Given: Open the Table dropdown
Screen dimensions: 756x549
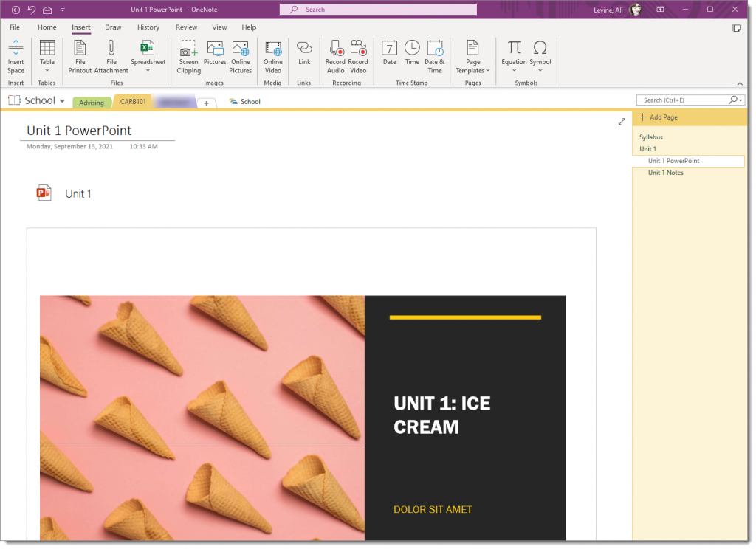Looking at the screenshot, I should [x=47, y=57].
